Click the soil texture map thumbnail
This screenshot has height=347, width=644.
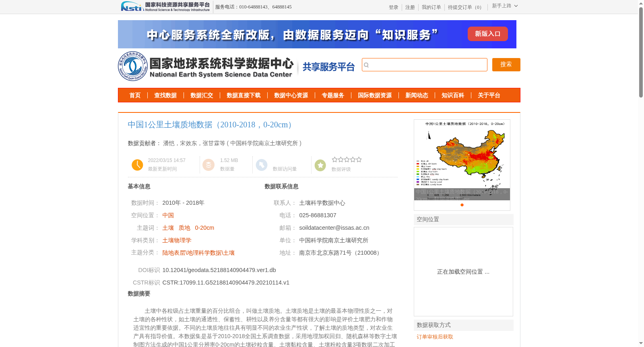[462, 160]
